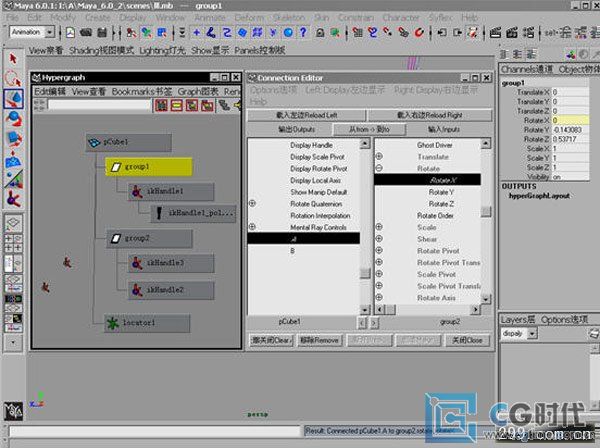Click the Reload Right button
This screenshot has height=448, width=600.
[429, 115]
